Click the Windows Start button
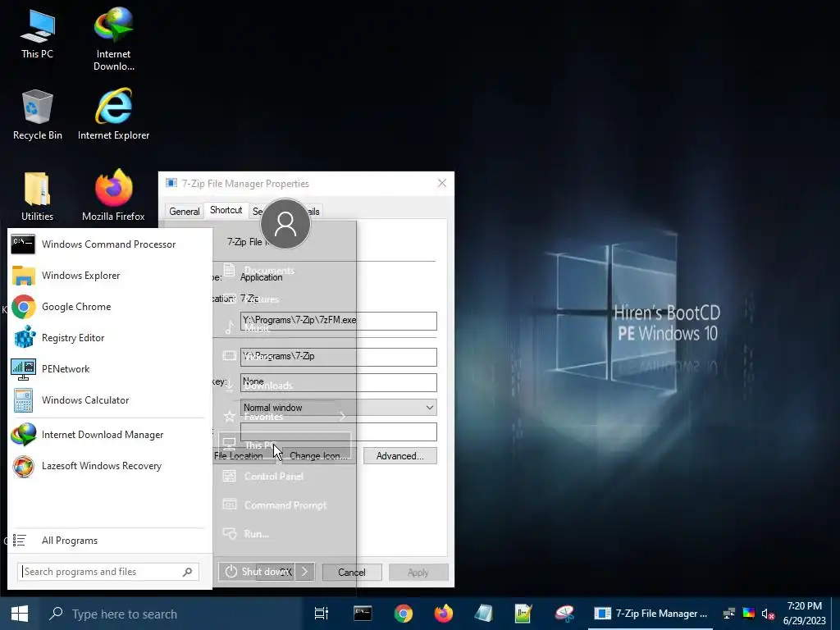This screenshot has height=630, width=840. 20,614
